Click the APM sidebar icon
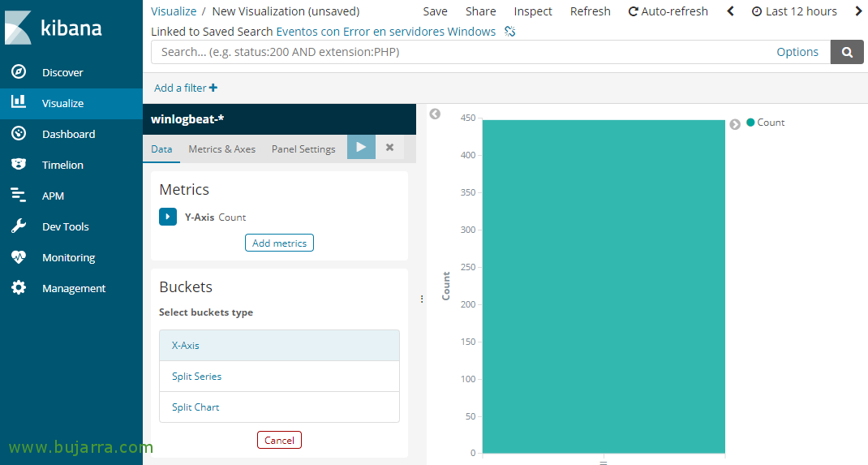 click(x=19, y=196)
